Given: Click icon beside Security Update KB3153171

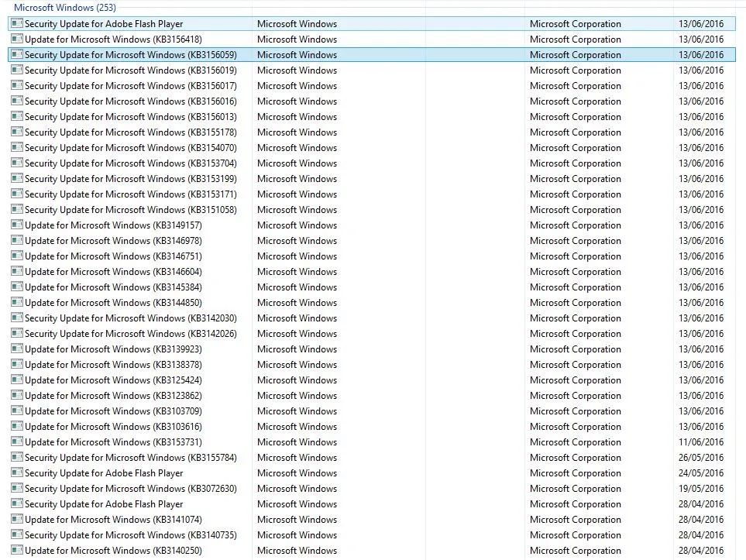Looking at the screenshot, I should [x=16, y=194].
